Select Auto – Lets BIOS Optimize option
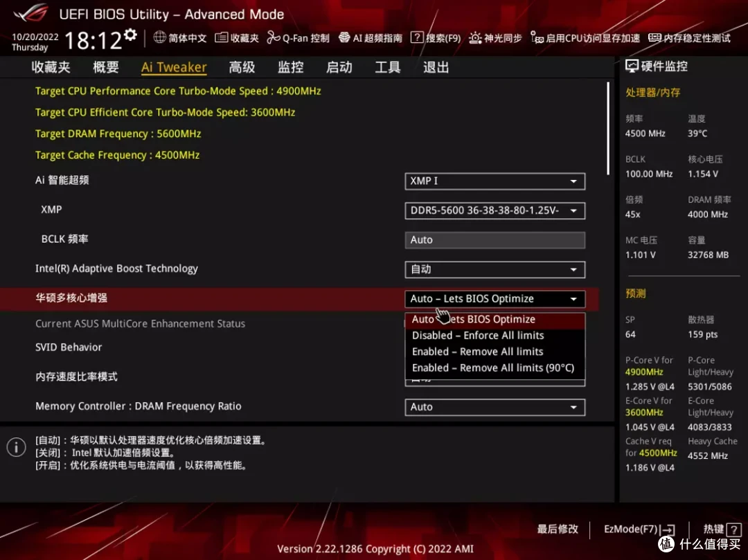748x560 pixels. [495, 319]
